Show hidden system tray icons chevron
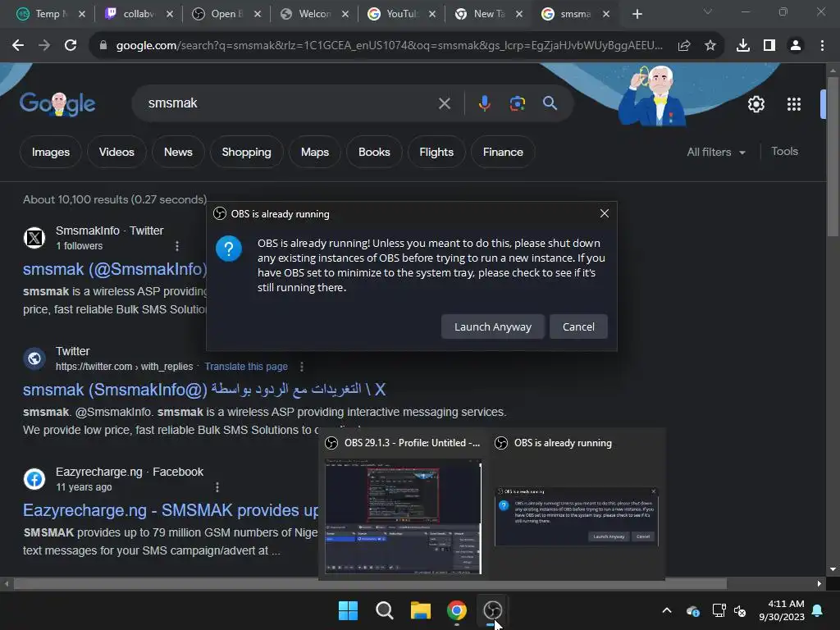The width and height of the screenshot is (840, 630). 667,610
